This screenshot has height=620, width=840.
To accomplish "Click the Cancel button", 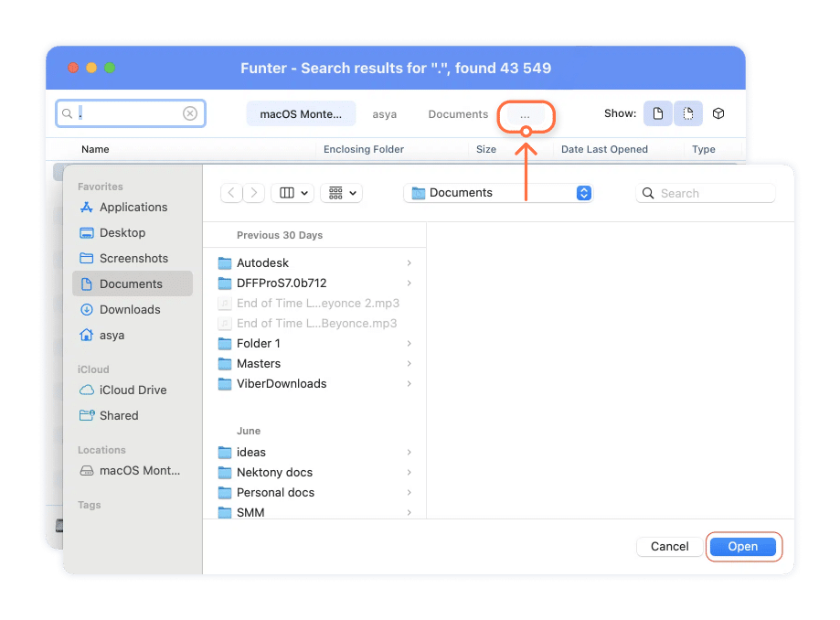I will 670,547.
